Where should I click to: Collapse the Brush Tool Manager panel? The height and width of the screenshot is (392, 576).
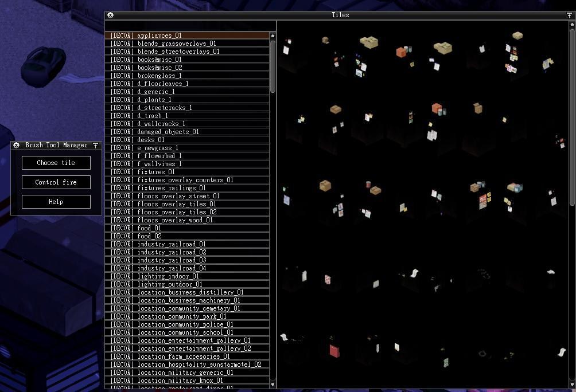pos(96,146)
